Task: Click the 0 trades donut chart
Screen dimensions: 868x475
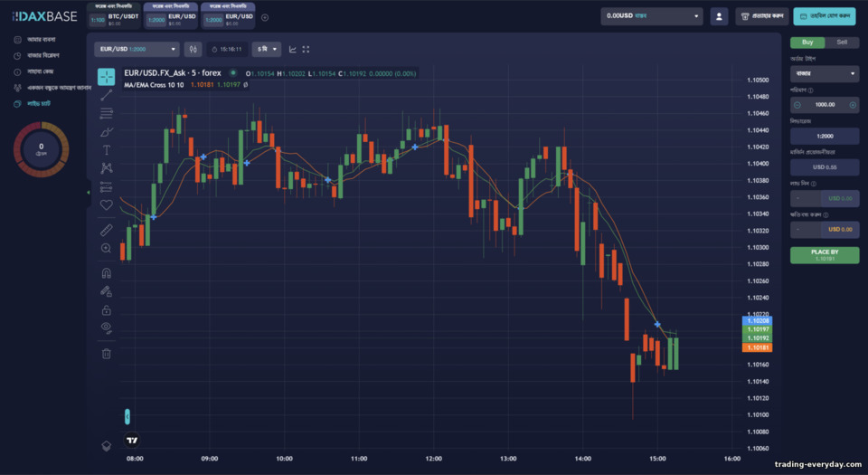Action: pyautogui.click(x=41, y=149)
